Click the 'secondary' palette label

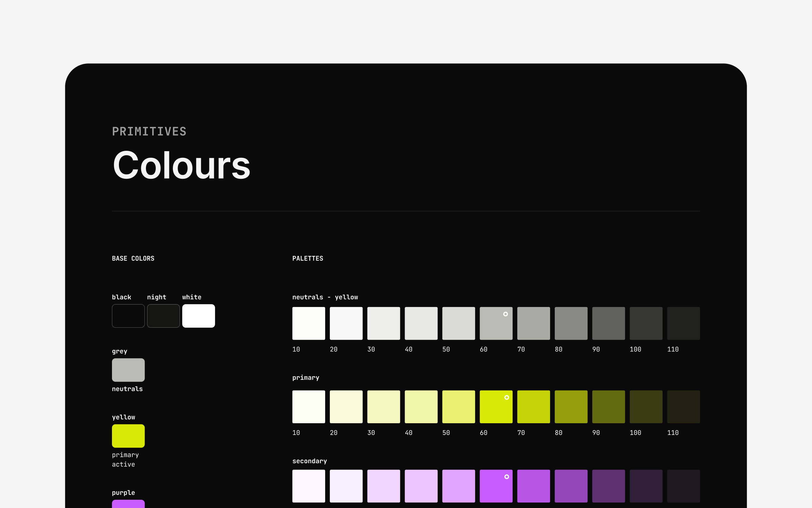pos(310,461)
